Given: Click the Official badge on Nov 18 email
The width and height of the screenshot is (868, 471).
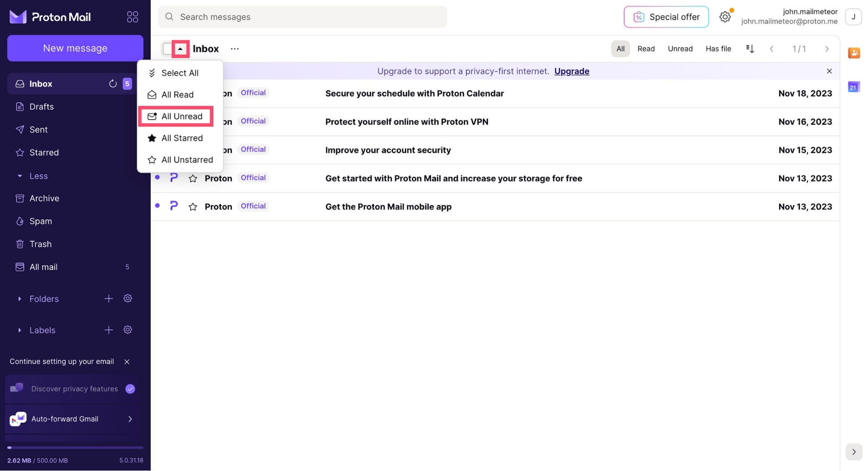Looking at the screenshot, I should tap(253, 93).
